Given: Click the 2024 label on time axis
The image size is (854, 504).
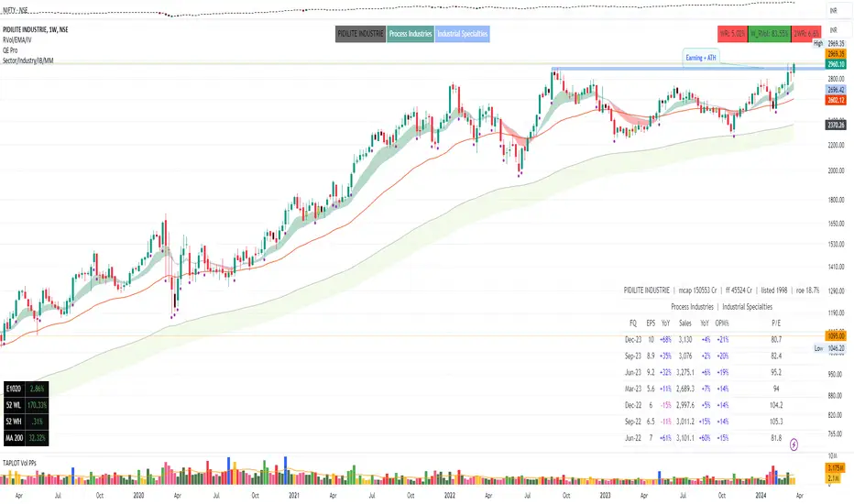Looking at the screenshot, I should [x=761, y=495].
